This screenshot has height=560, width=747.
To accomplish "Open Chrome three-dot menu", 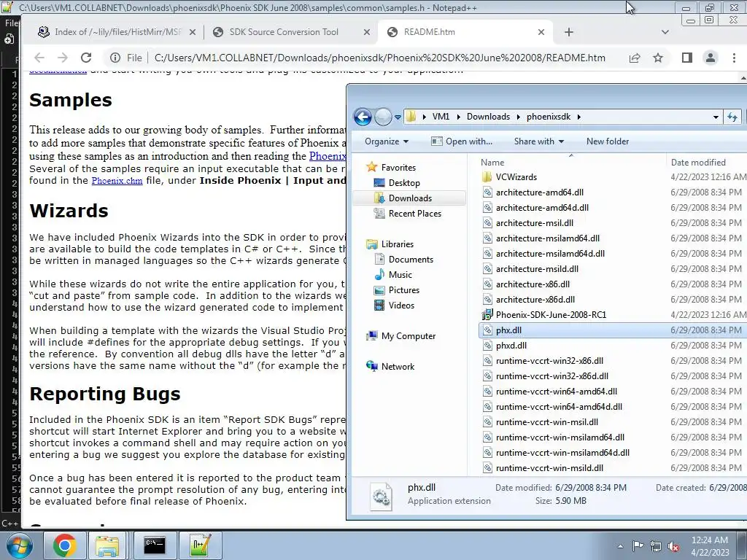I will (734, 58).
